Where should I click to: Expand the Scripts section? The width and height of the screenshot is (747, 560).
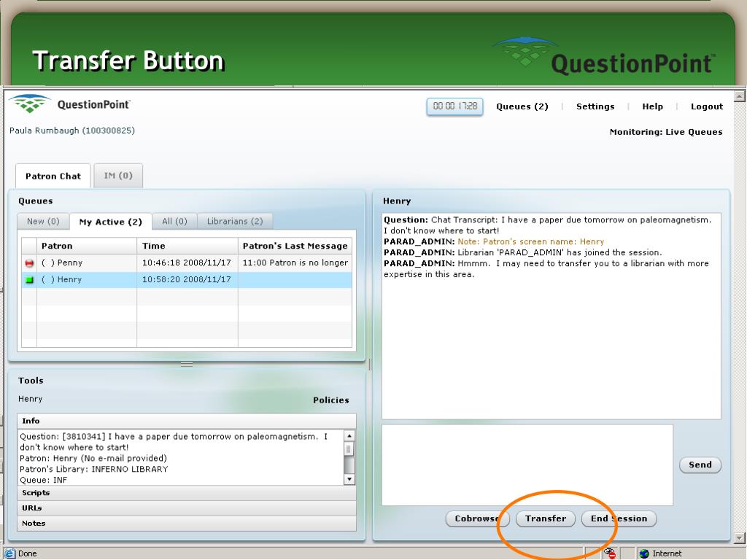(x=187, y=493)
